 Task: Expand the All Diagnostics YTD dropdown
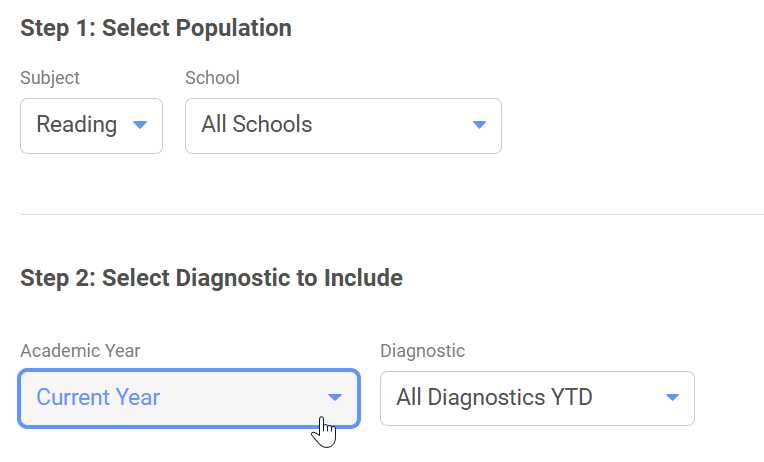point(537,398)
